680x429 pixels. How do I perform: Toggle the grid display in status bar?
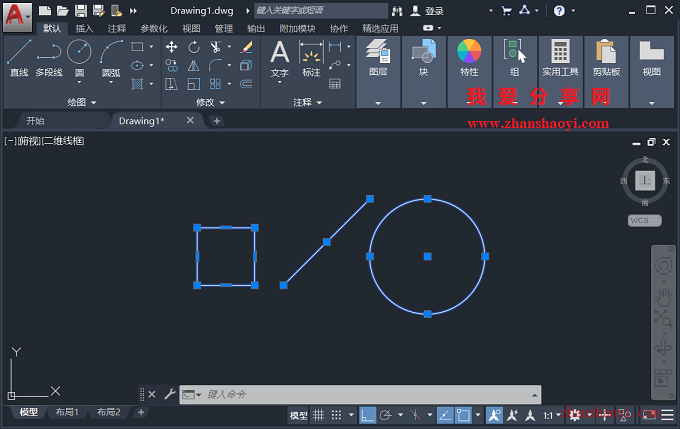[x=318, y=415]
